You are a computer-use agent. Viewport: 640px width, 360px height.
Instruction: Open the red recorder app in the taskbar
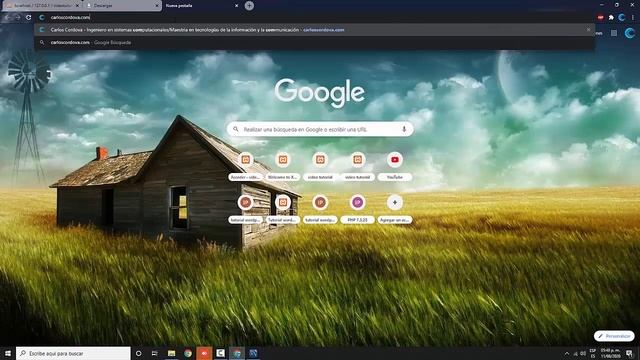pos(204,353)
